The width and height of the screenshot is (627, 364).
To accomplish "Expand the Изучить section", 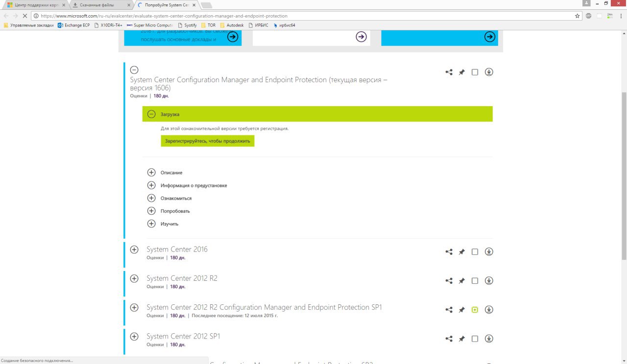I will (x=151, y=224).
